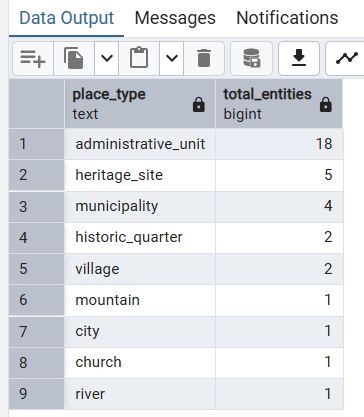Click the city cell
The width and height of the screenshot is (364, 417).
tap(140, 331)
